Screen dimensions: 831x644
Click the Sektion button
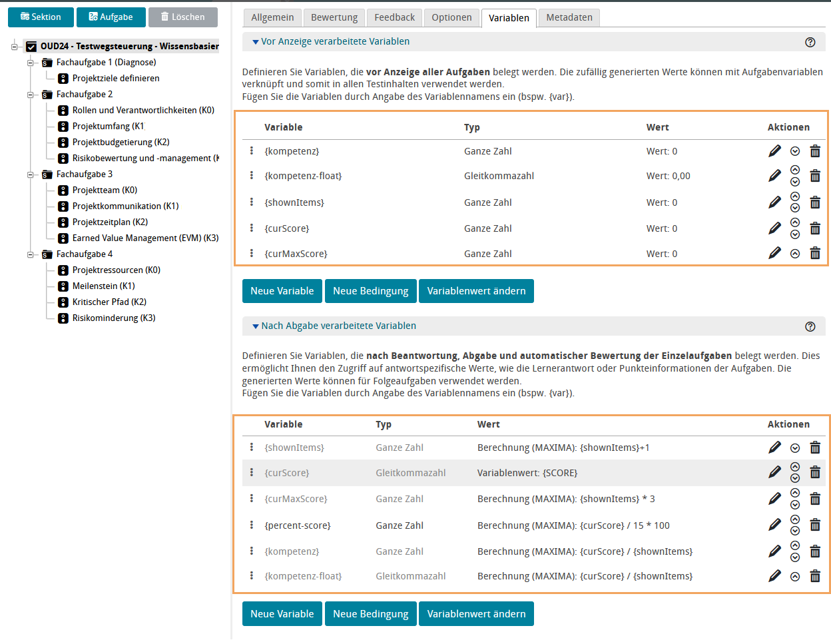pyautogui.click(x=41, y=17)
